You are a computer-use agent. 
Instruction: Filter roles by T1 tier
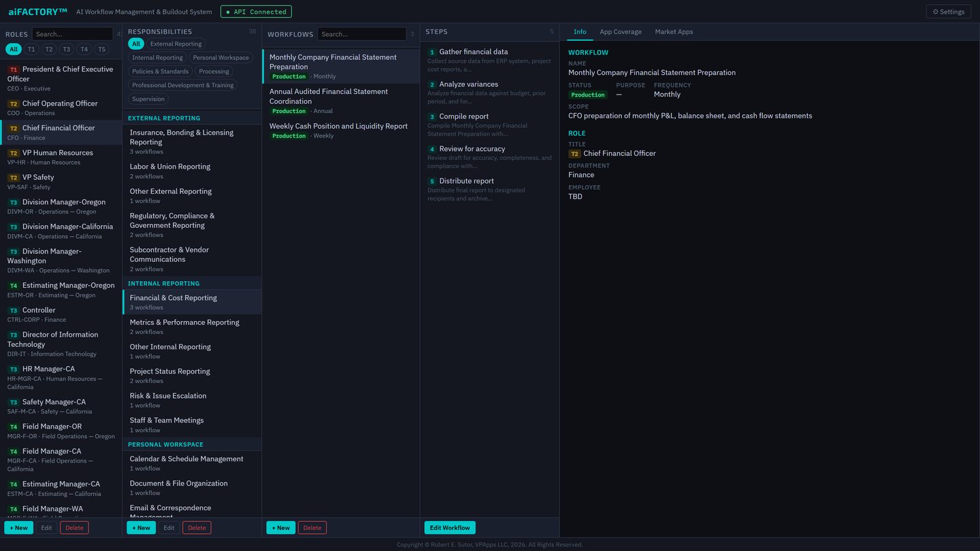tap(31, 49)
